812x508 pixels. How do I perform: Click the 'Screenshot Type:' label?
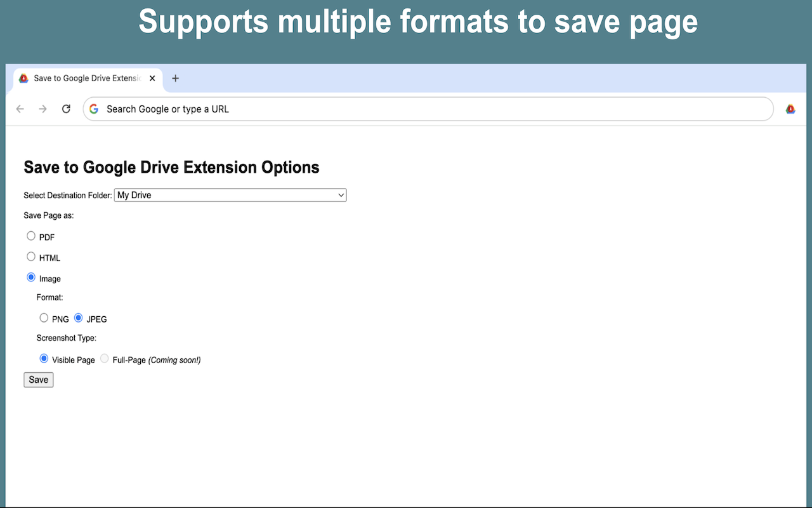click(67, 338)
